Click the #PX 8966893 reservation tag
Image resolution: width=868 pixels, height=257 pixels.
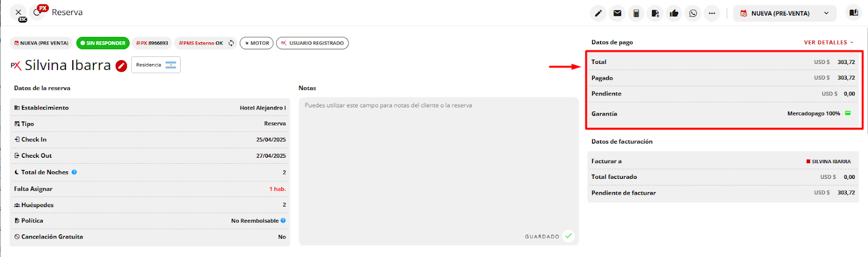click(152, 43)
